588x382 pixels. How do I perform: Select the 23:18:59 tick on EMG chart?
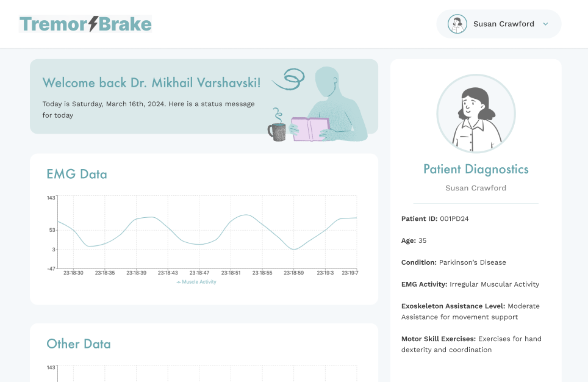(x=294, y=273)
